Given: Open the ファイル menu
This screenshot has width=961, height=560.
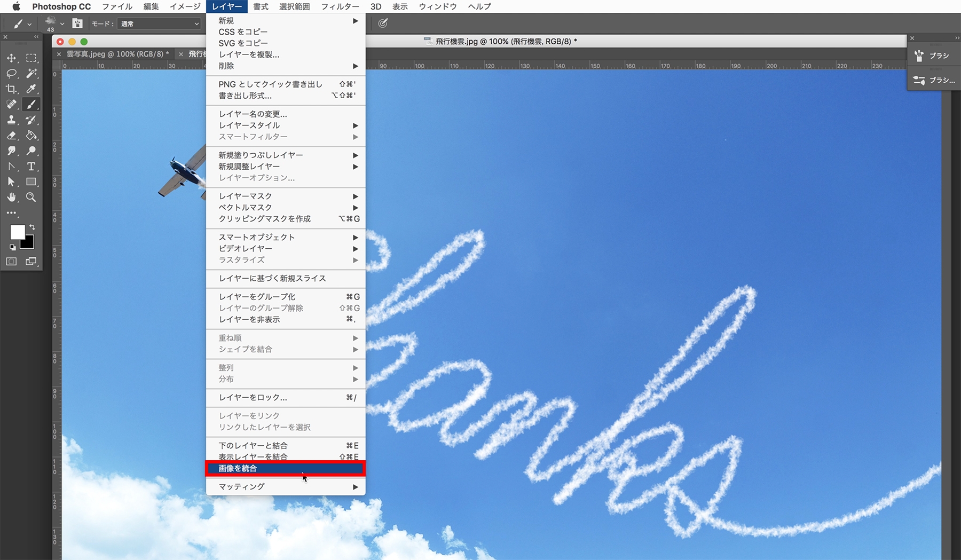Looking at the screenshot, I should coord(117,6).
